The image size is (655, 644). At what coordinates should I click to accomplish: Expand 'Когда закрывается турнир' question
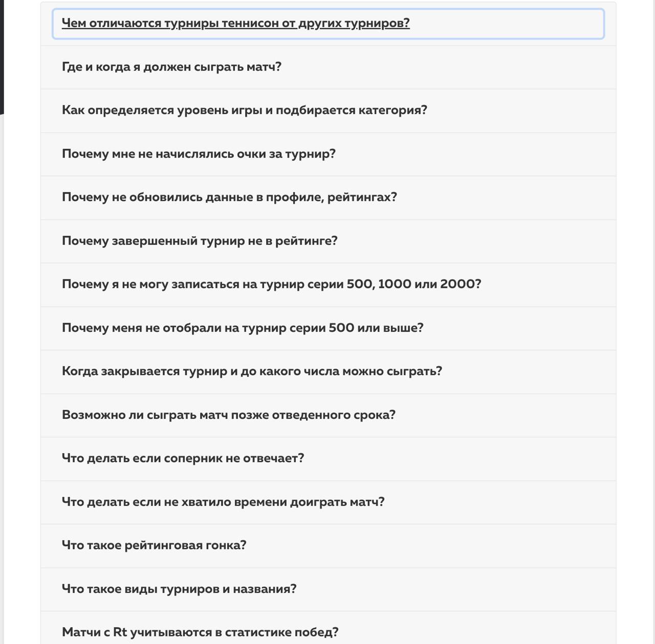(328, 372)
